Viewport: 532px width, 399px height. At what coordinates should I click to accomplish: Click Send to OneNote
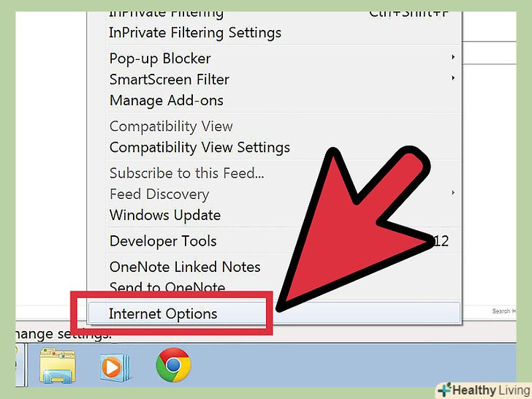tap(167, 286)
